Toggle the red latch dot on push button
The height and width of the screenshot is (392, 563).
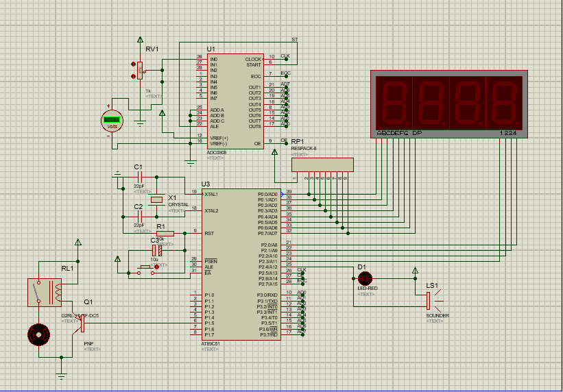[x=156, y=267]
